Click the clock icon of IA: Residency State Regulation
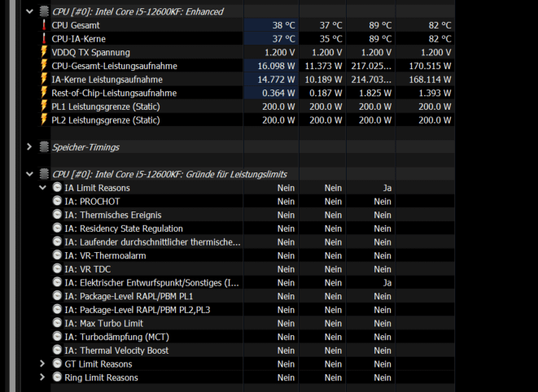 click(57, 228)
